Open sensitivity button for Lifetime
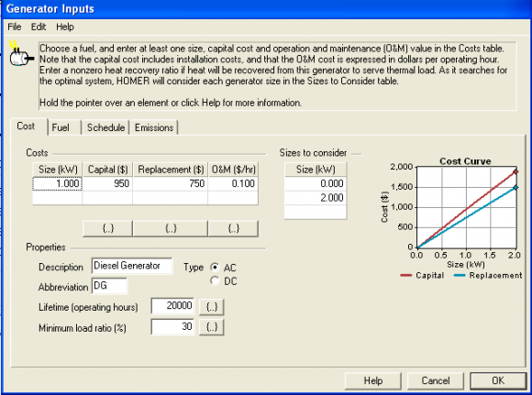This screenshot has height=395, width=532. 211,307
